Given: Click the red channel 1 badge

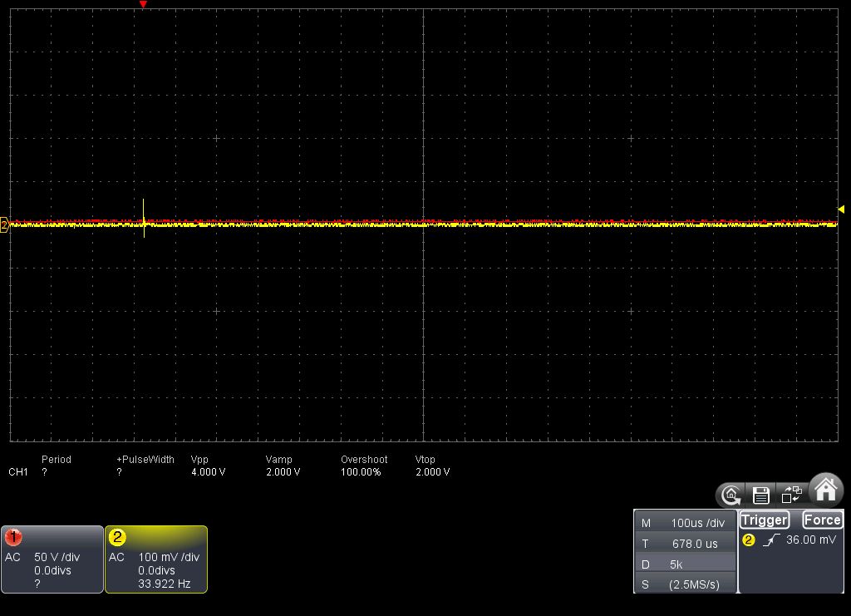Looking at the screenshot, I should pyautogui.click(x=13, y=537).
